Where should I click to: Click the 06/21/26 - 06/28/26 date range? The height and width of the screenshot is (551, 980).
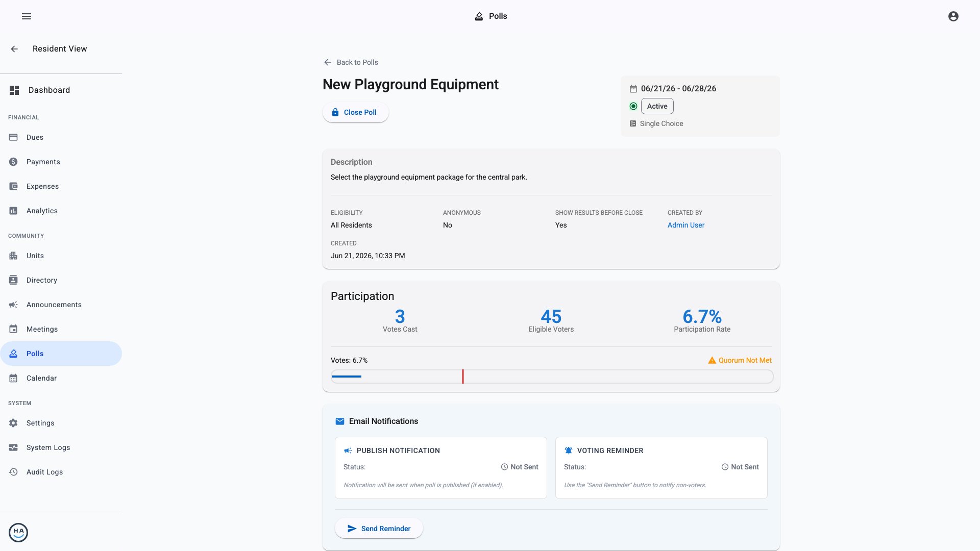[678, 89]
